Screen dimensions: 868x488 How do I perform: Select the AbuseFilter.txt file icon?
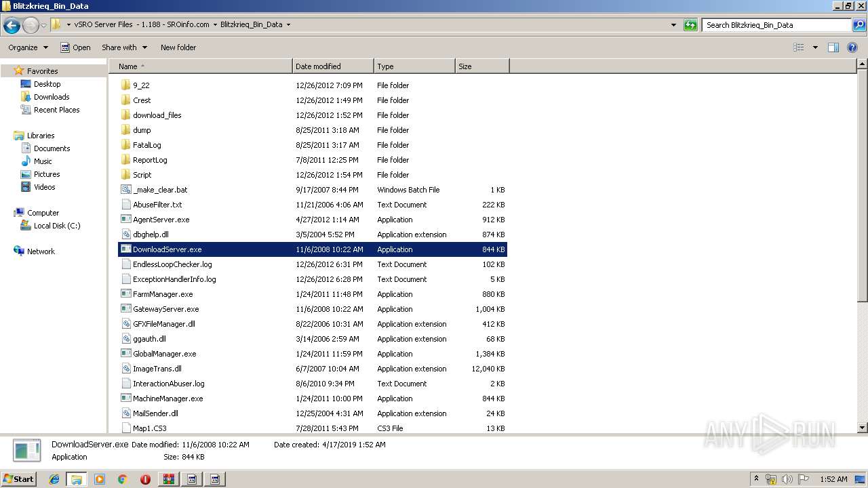pyautogui.click(x=125, y=205)
